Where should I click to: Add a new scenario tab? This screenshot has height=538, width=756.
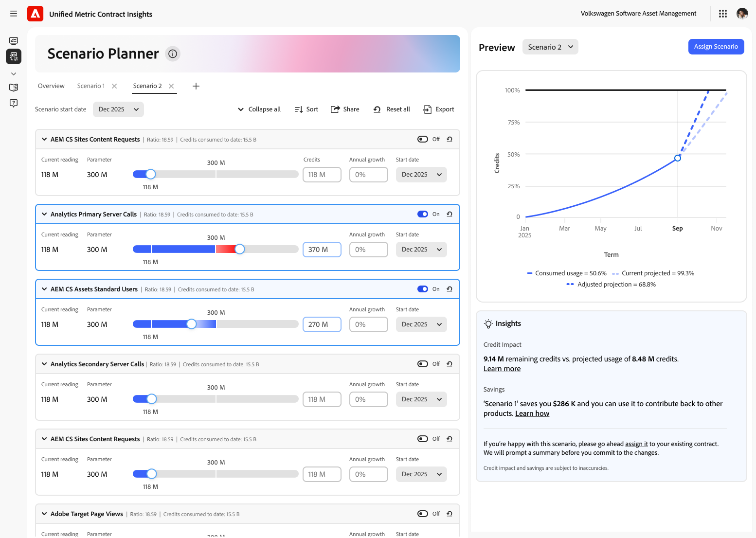(x=196, y=86)
